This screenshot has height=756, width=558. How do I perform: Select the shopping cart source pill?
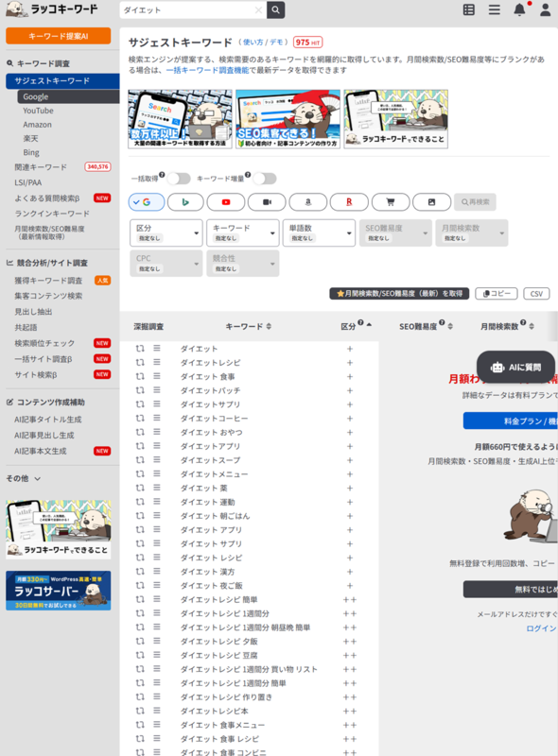(391, 202)
